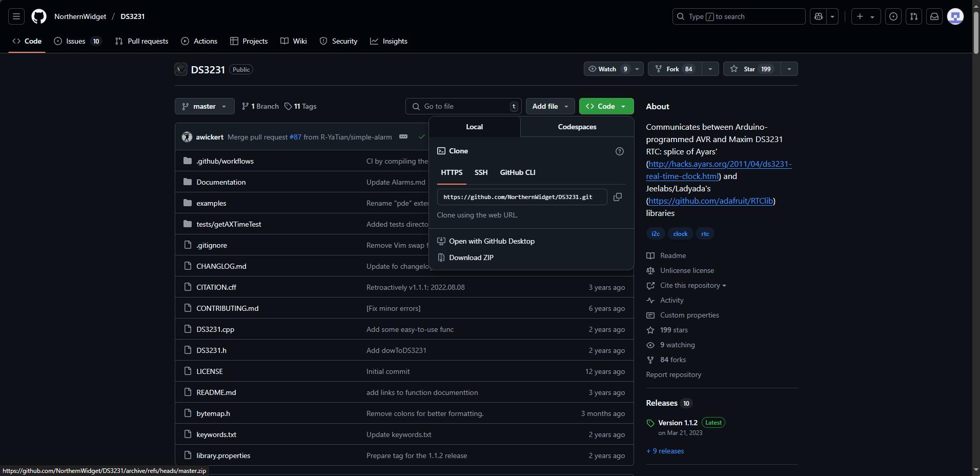This screenshot has height=476, width=980.
Task: Expand the Fork options dropdown arrow
Action: [710, 69]
